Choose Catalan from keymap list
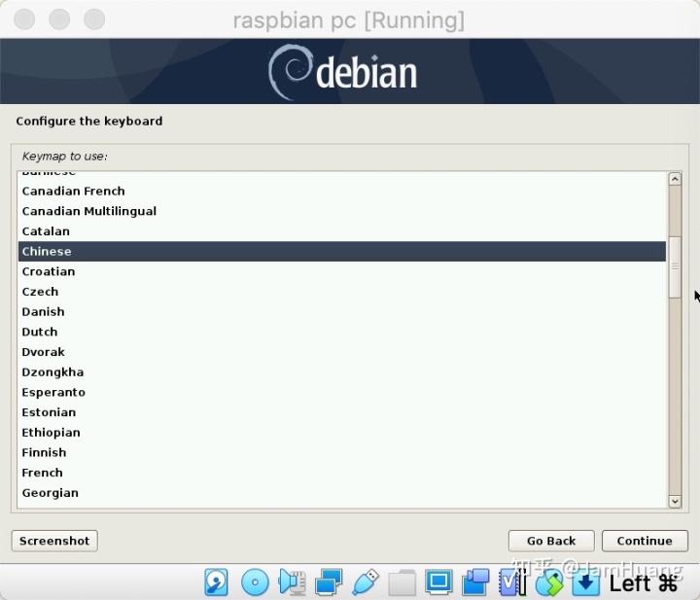Image resolution: width=700 pixels, height=600 pixels. tap(342, 231)
